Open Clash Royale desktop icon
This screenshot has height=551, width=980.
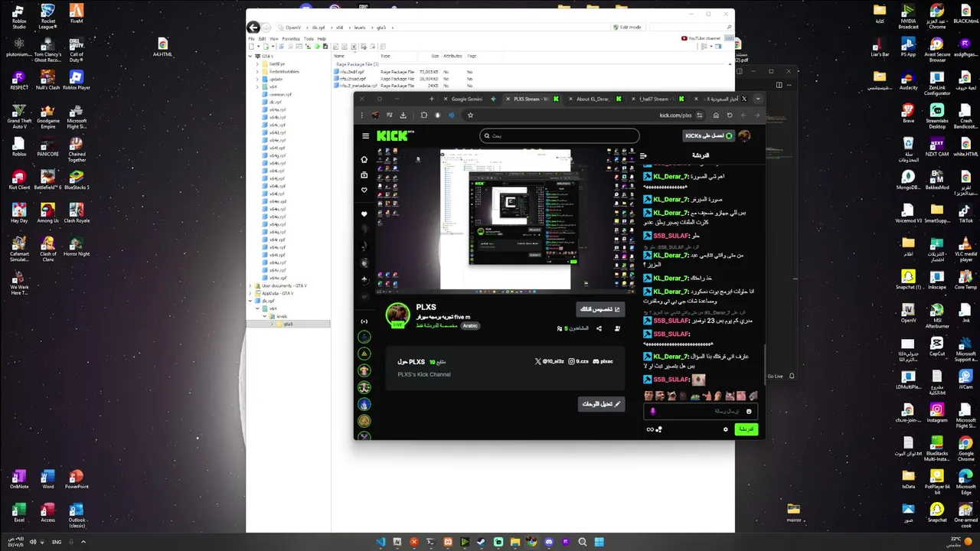pos(77,213)
